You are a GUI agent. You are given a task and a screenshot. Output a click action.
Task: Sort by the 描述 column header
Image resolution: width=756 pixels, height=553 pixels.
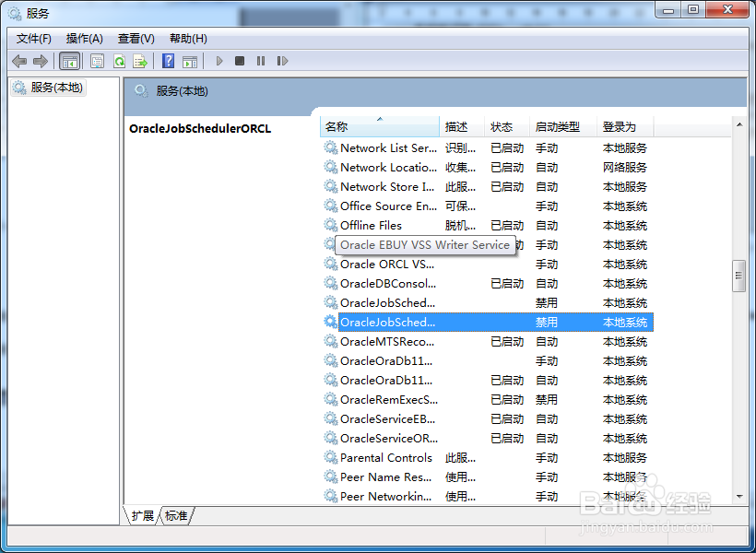pyautogui.click(x=462, y=127)
